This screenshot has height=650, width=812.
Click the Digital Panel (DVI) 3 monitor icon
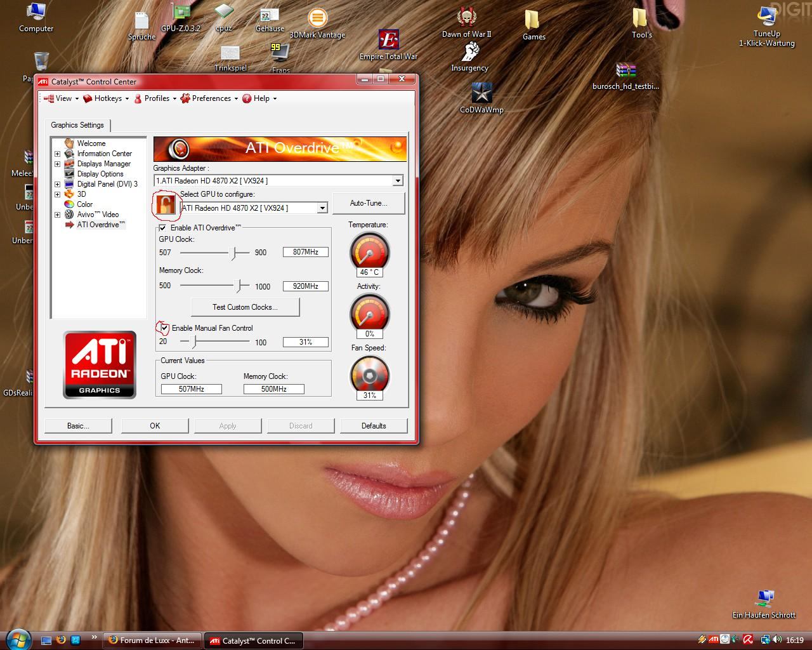click(x=69, y=184)
